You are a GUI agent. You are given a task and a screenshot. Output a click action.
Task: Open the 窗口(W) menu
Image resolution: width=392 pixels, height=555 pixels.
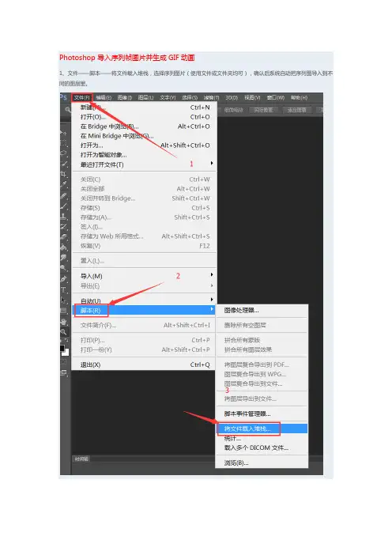point(276,98)
